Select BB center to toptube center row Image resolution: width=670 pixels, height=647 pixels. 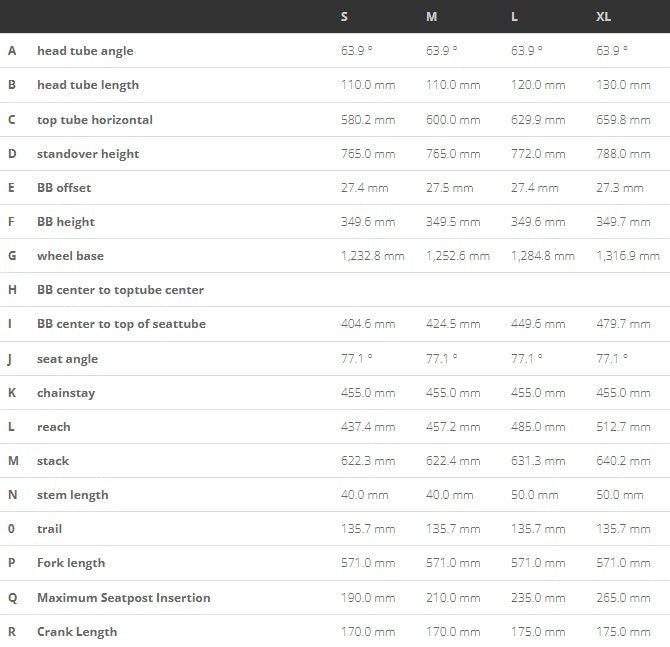pos(335,290)
